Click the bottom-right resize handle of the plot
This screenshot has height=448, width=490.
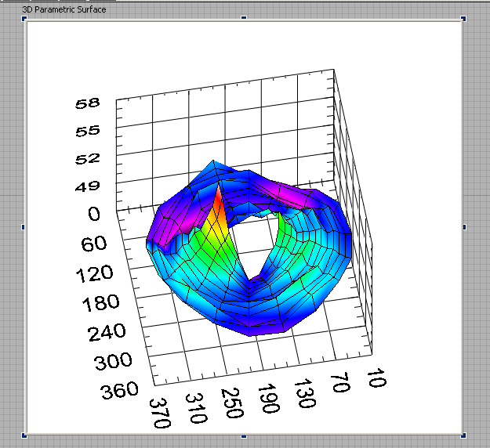pyautogui.click(x=463, y=435)
